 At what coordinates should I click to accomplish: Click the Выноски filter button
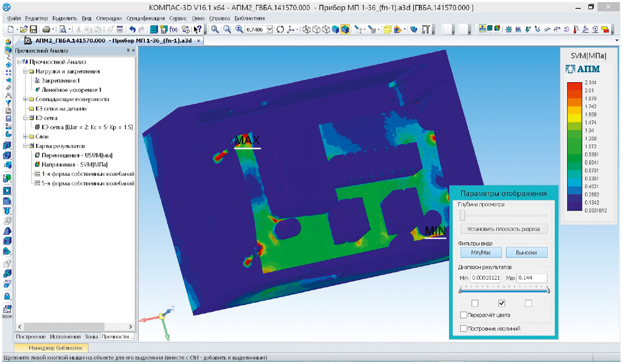(527, 252)
